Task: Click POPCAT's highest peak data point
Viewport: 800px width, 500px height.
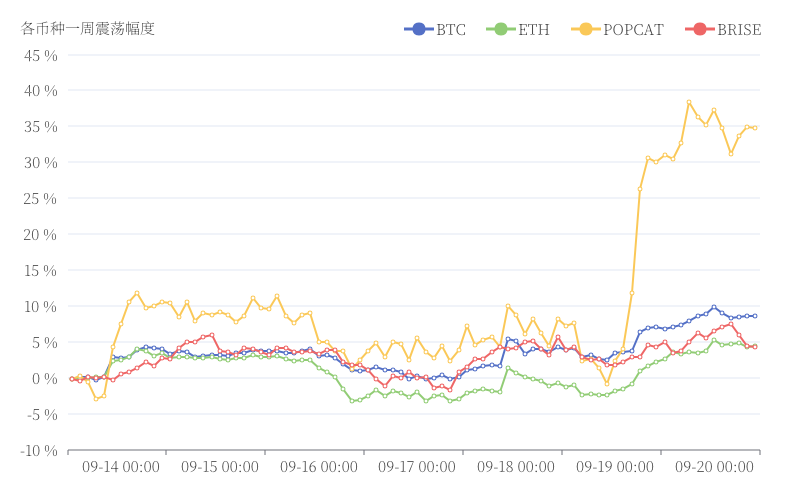Action: (689, 102)
